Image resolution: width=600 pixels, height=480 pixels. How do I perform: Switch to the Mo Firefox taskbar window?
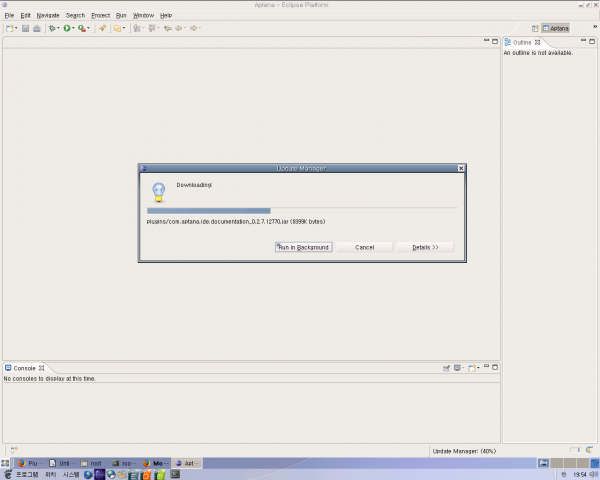(x=156, y=463)
